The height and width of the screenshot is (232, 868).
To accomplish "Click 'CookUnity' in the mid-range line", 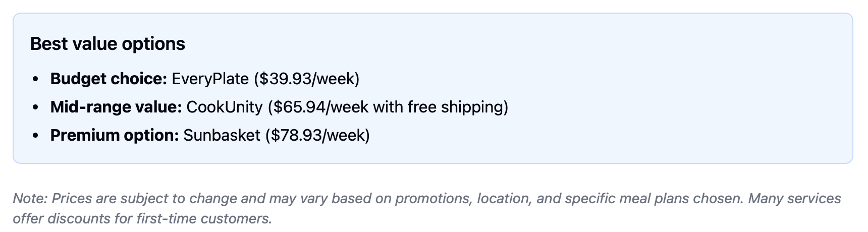I will 225,107.
